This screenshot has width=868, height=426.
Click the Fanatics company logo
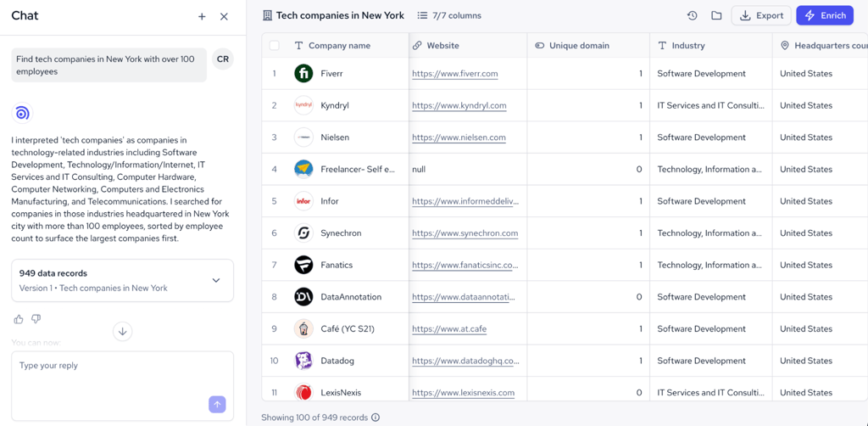point(303,265)
